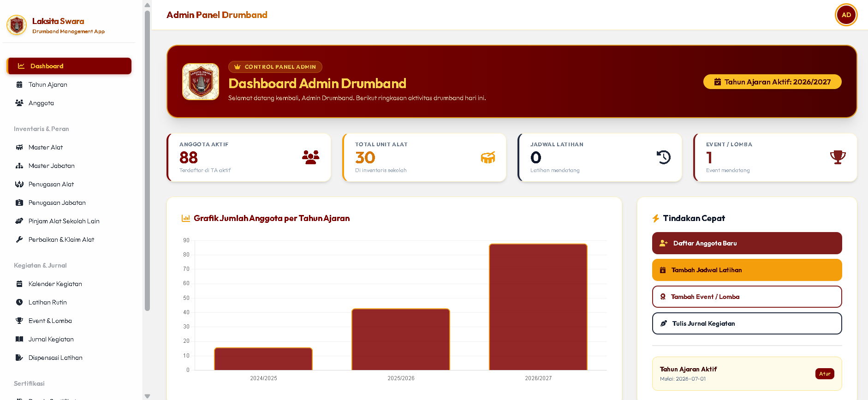Open Dashboard in the sidebar
Viewport: 868px width, 400px height.
coord(69,66)
